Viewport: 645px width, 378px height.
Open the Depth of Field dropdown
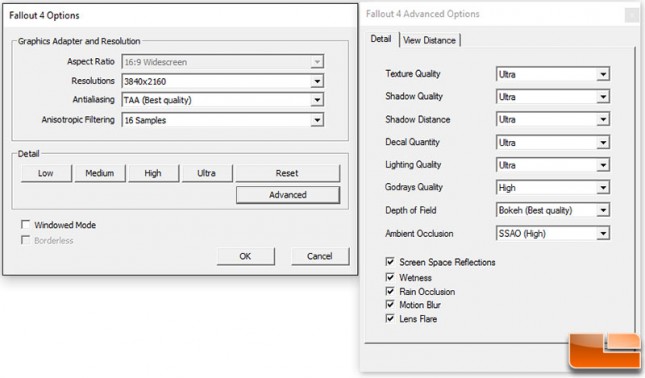[553, 210]
